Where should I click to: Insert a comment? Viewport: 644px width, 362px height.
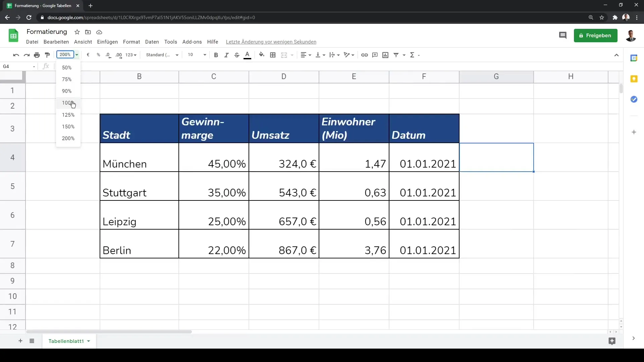(375, 55)
